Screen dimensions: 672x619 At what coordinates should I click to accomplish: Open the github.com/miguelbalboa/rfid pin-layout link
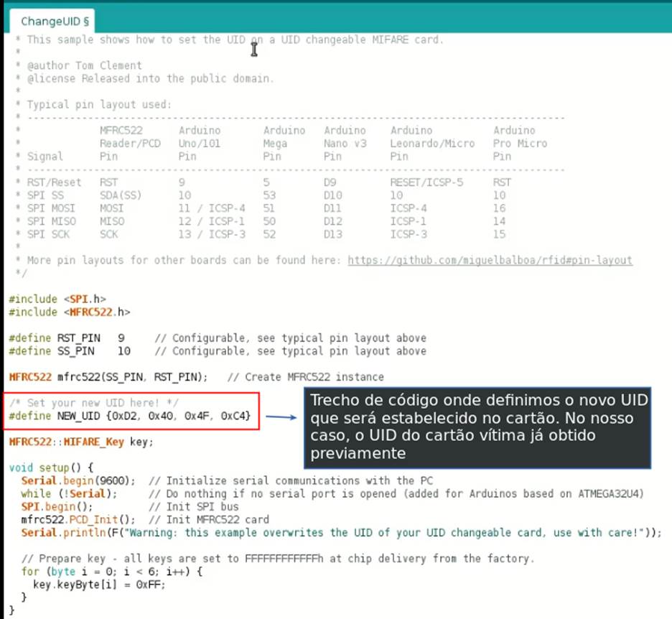point(490,260)
